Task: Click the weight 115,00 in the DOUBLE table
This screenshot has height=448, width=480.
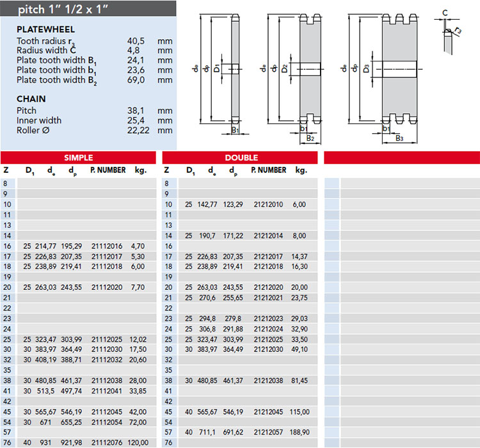Action: point(300,412)
